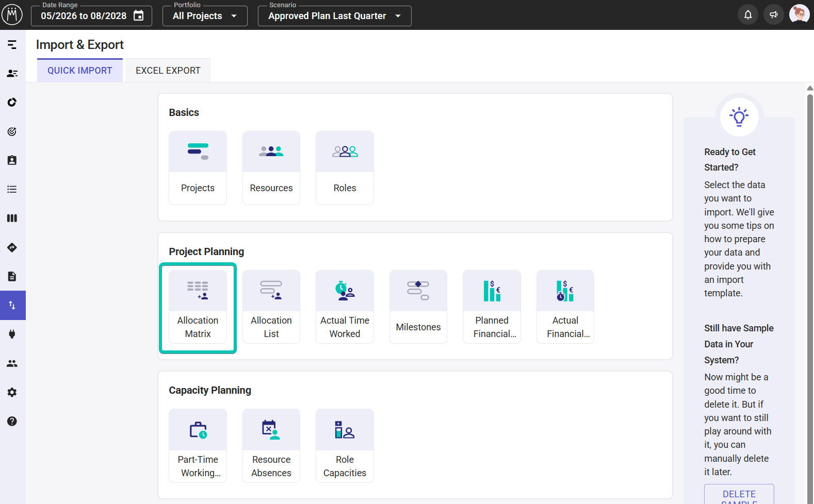The width and height of the screenshot is (814, 504).
Task: Click the Meisterplan logo icon
Action: pyautogui.click(x=12, y=14)
